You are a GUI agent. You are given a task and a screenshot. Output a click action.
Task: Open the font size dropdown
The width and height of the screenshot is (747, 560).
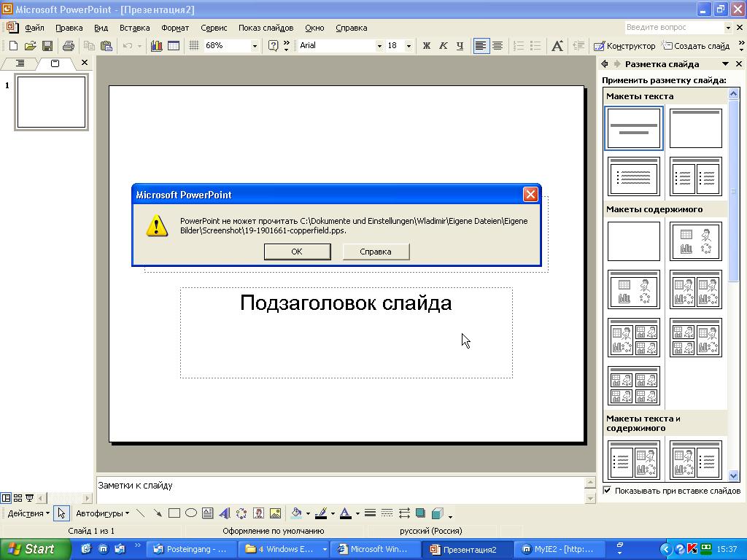point(409,46)
